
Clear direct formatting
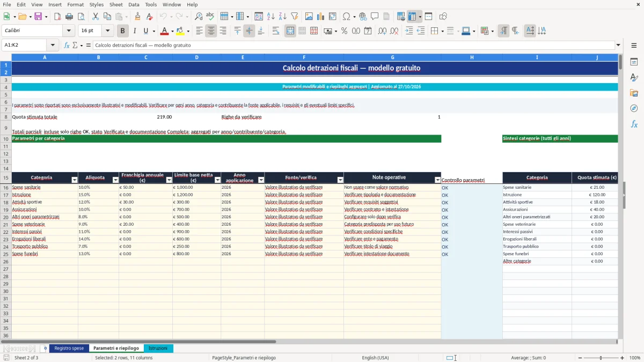point(150,17)
